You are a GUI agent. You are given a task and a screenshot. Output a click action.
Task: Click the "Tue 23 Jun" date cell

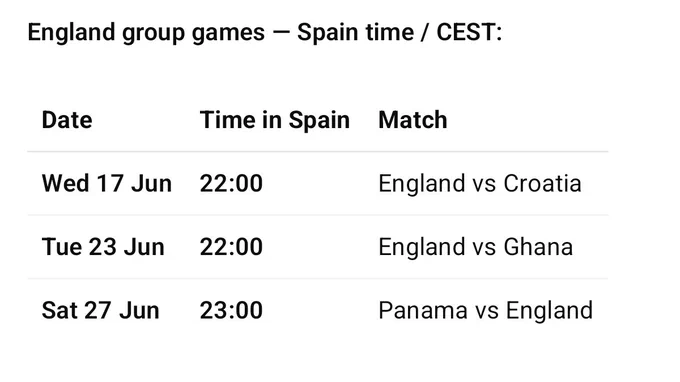(103, 247)
